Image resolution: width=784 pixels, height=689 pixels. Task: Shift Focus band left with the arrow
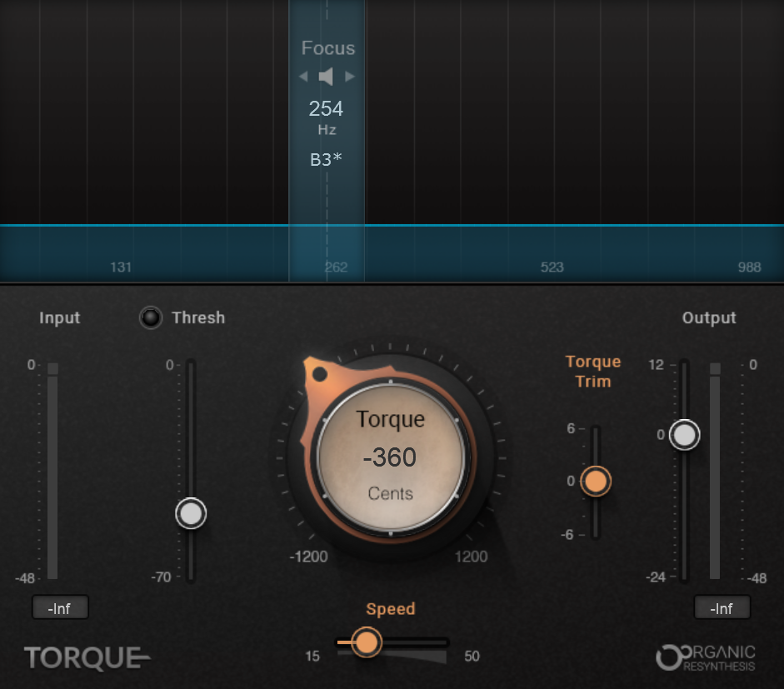[x=303, y=77]
